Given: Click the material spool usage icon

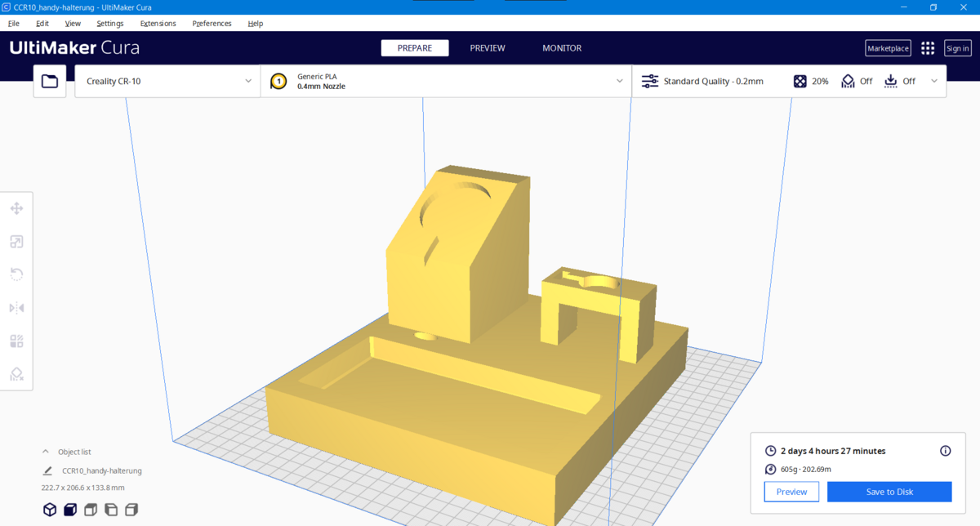Looking at the screenshot, I should click(x=771, y=469).
